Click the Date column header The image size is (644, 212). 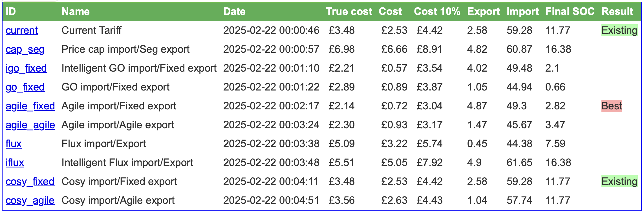point(234,12)
